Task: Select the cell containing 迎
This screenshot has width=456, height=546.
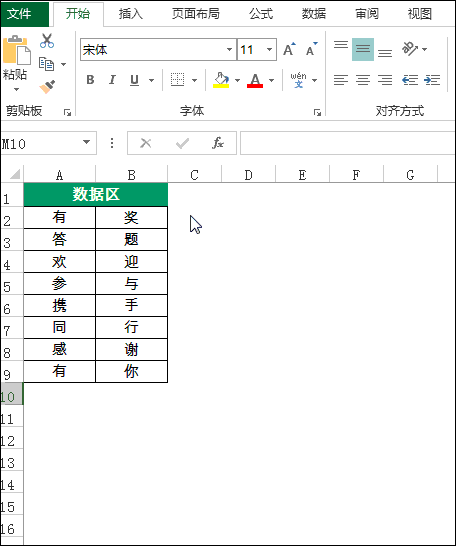Action: (x=132, y=262)
